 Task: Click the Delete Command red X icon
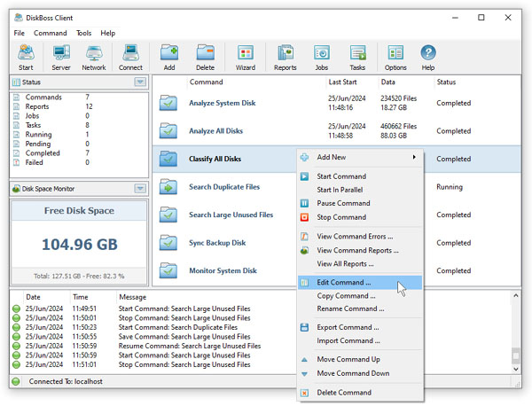click(x=305, y=393)
